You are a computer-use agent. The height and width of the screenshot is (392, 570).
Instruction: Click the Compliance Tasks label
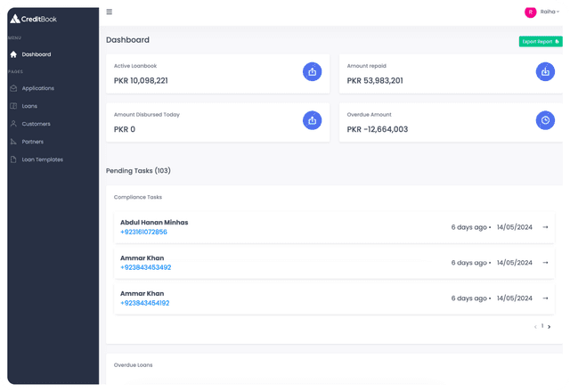tap(138, 198)
